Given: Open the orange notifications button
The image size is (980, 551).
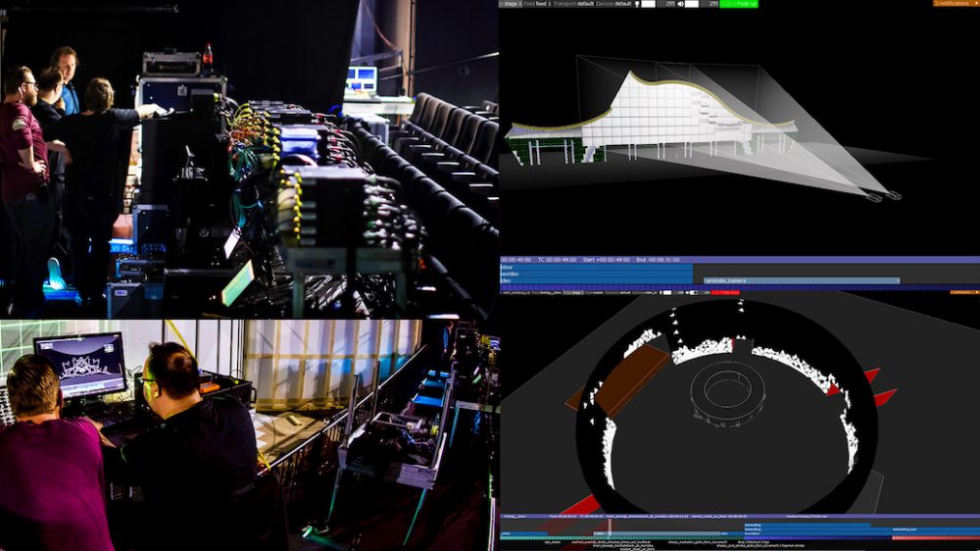Looking at the screenshot, I should [955, 4].
